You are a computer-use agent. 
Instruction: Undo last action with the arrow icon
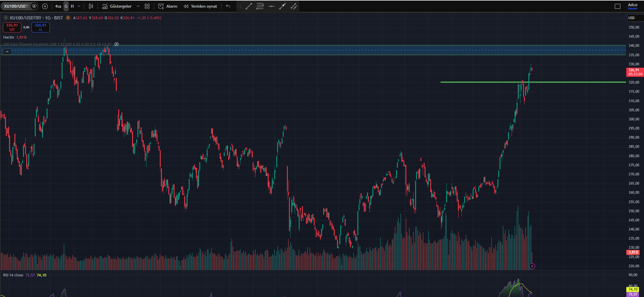tap(228, 6)
